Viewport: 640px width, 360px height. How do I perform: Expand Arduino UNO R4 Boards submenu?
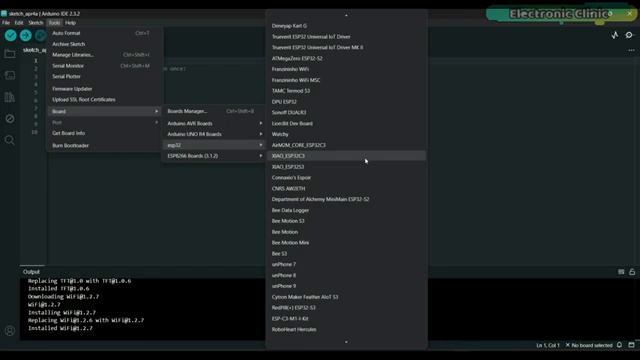pyautogui.click(x=214, y=134)
